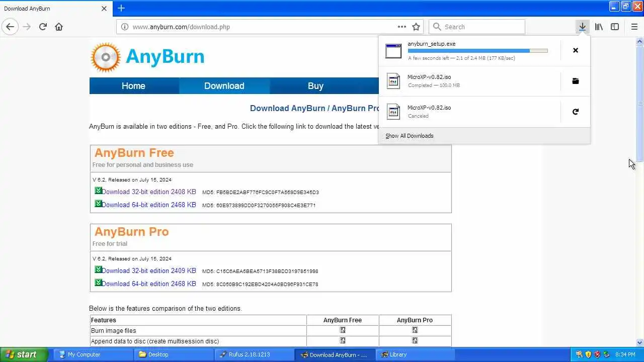The image size is (644, 362).
Task: Click Burn image files mark in Free column
Action: click(343, 330)
